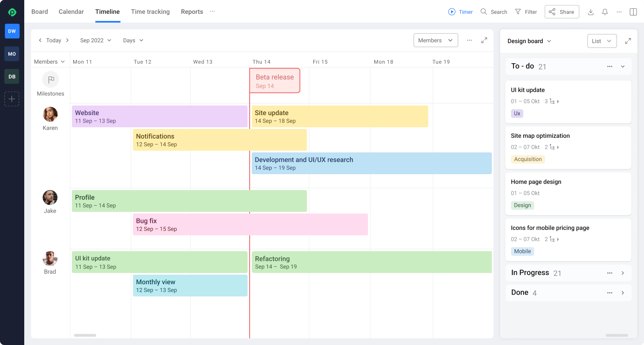Change List view in the Design board panel
Viewport: 644px width, 345px height.
pos(602,41)
